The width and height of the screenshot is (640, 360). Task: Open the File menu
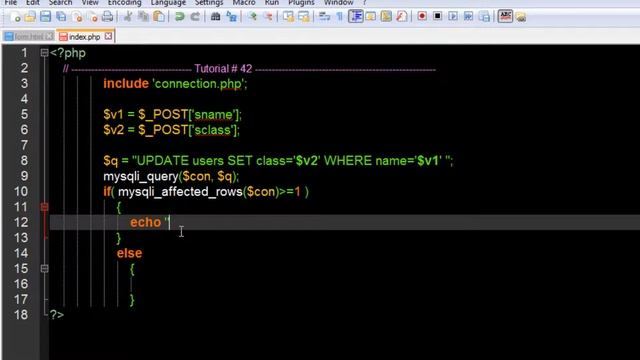pyautogui.click(x=11, y=2)
